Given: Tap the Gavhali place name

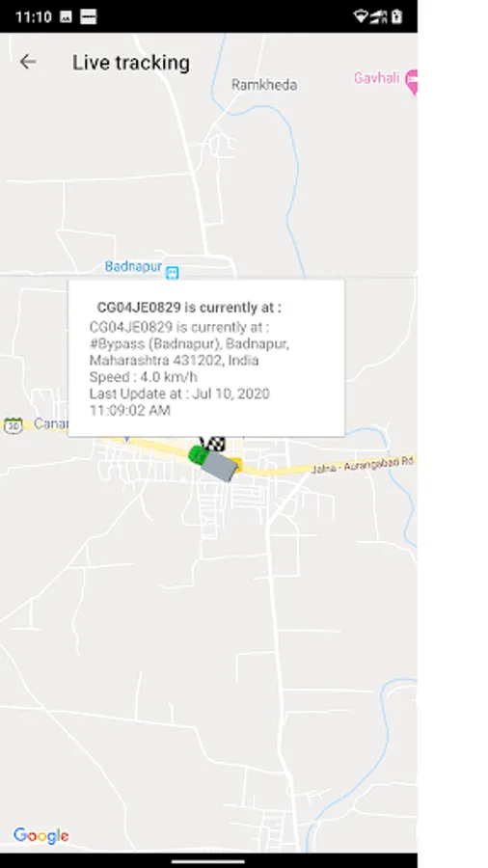Looking at the screenshot, I should (x=377, y=77).
